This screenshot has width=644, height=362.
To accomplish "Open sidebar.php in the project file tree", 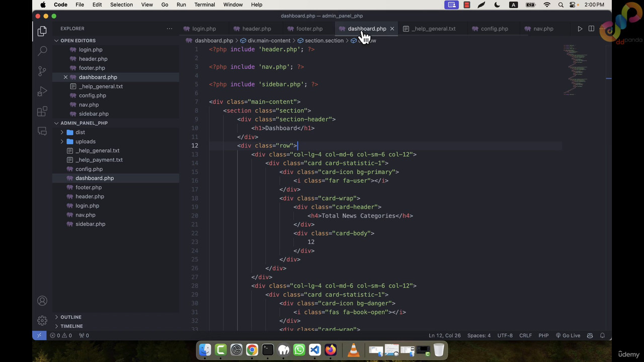I will (90, 224).
